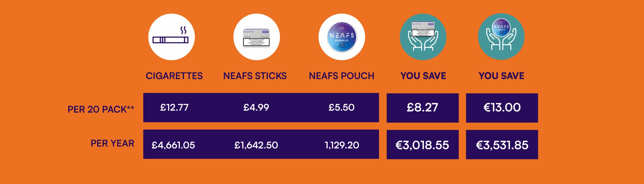
Task: Click the €13.00 savings box
Action: click(502, 108)
